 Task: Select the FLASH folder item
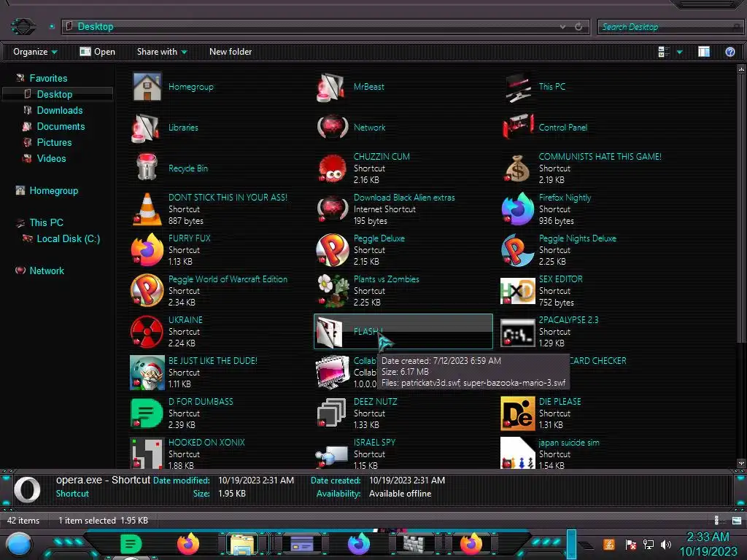pos(403,332)
